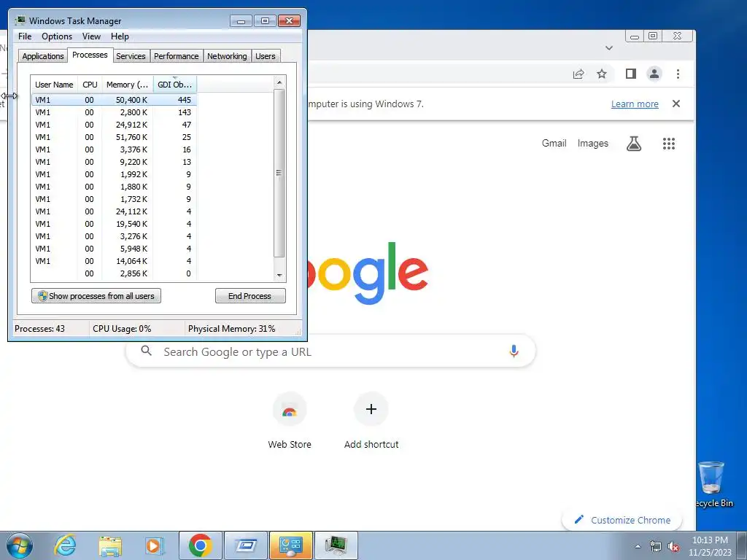Open the Gmail link
Image resolution: width=747 pixels, height=560 pixels.
tap(554, 144)
